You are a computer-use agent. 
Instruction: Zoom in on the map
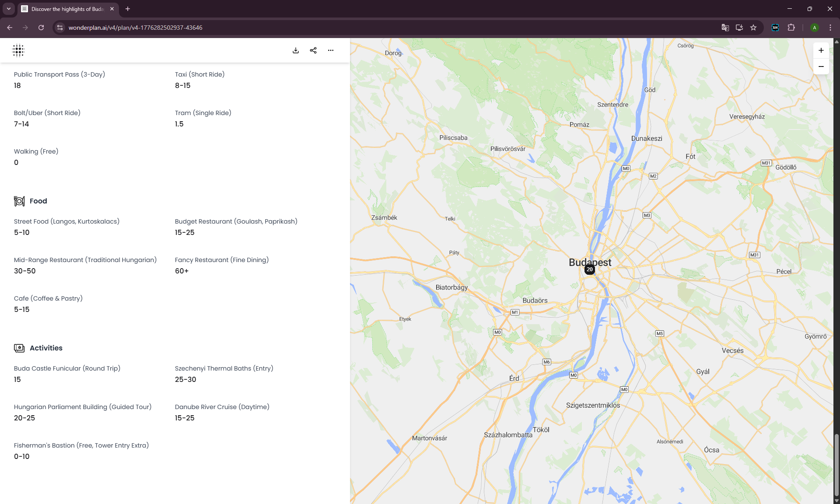tap(821, 50)
